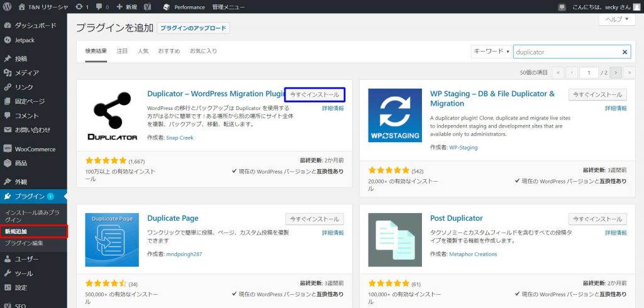Open the WP-Staging author link

pyautogui.click(x=464, y=147)
